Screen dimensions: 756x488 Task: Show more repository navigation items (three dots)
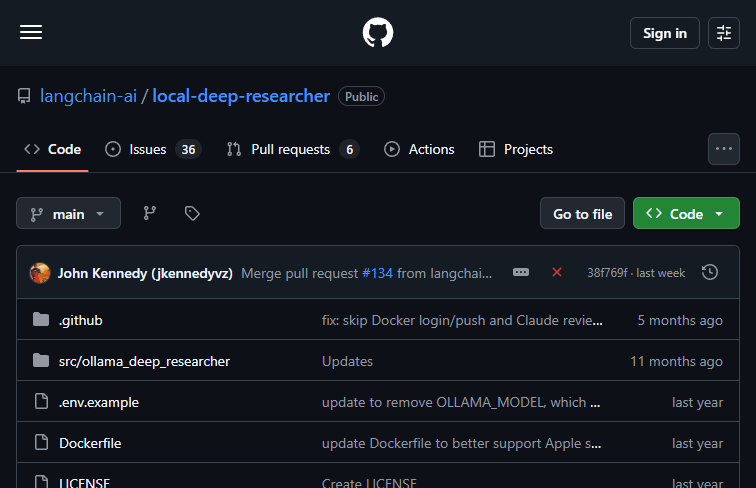(724, 149)
